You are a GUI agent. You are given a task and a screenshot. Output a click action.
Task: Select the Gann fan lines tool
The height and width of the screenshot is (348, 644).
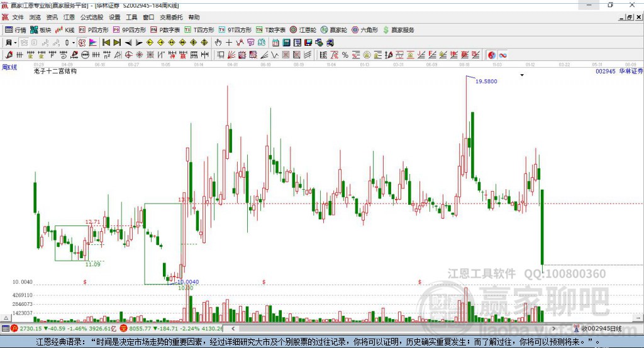coord(231,55)
